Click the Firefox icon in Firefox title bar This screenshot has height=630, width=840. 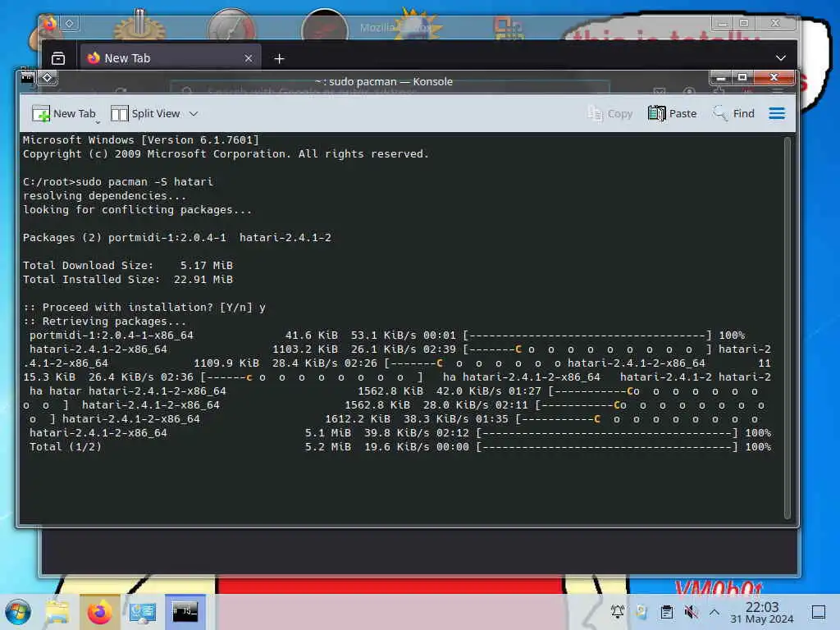(x=49, y=23)
